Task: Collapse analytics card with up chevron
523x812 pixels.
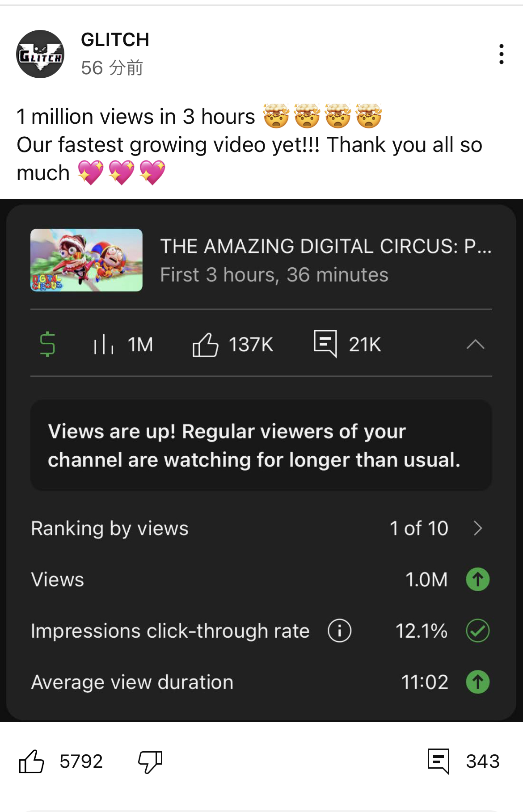Action: pos(476,345)
